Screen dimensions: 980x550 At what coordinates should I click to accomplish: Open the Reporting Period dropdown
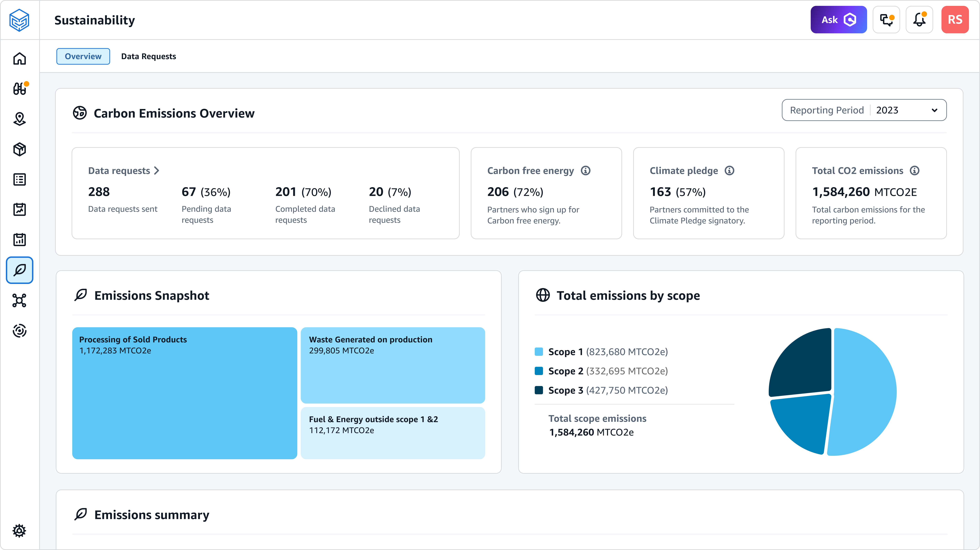[x=864, y=110]
